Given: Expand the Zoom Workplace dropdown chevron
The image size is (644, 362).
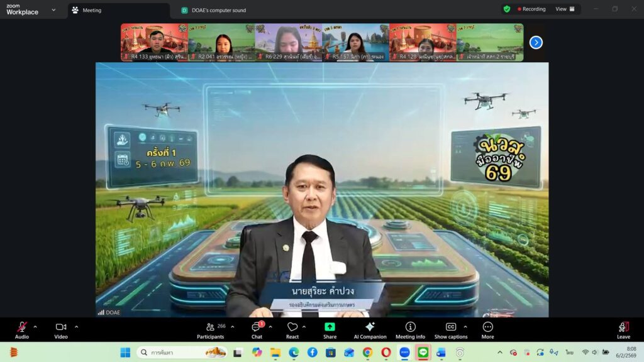Looking at the screenshot, I should (x=53, y=10).
